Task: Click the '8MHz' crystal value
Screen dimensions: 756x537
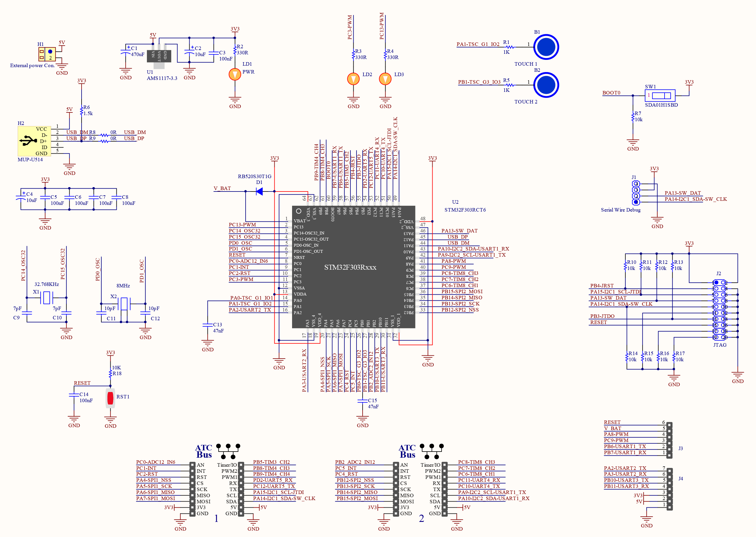Action: pyautogui.click(x=123, y=286)
